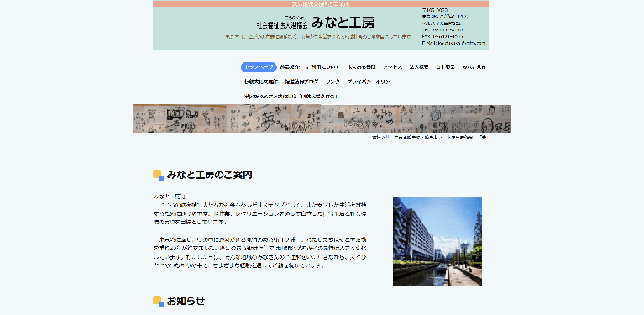Open the 法人概要 menu item
Viewport: 644px width, 315px height.
click(x=419, y=67)
